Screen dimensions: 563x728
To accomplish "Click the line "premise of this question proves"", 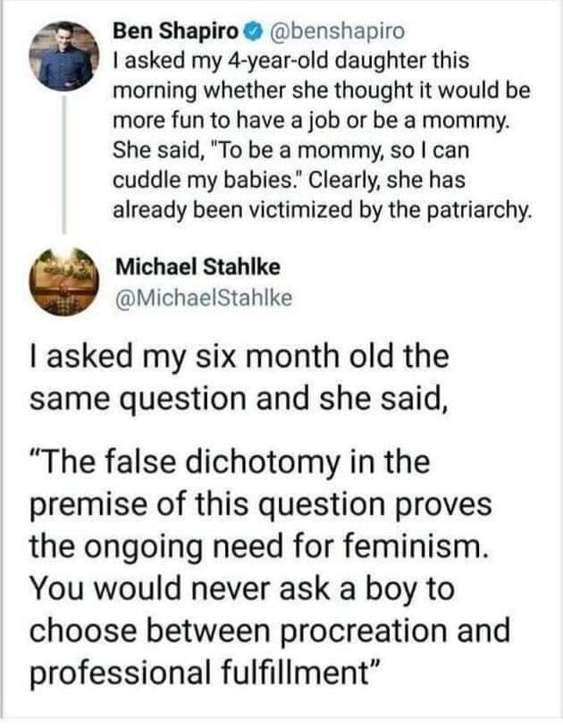I will tap(261, 504).
